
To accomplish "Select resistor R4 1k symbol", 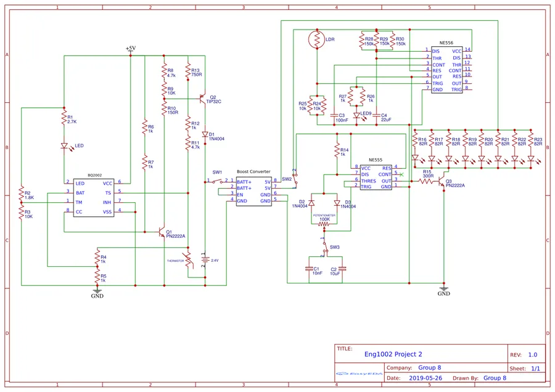I will point(97,257).
